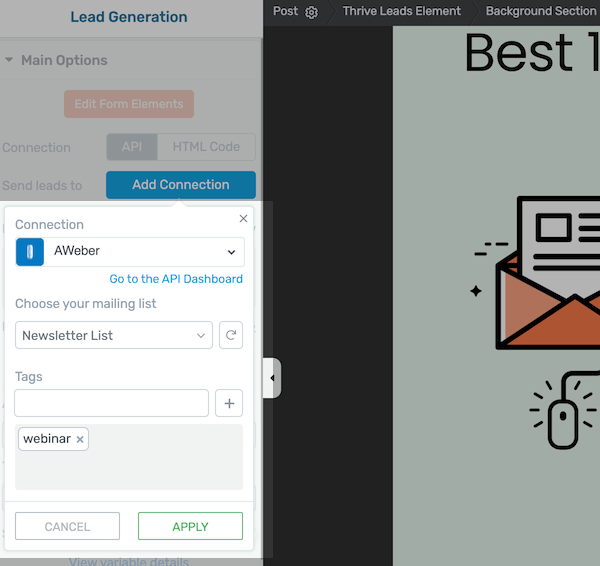Open the AWeber connection dropdown
Screen dimensions: 600x566
tap(145, 251)
